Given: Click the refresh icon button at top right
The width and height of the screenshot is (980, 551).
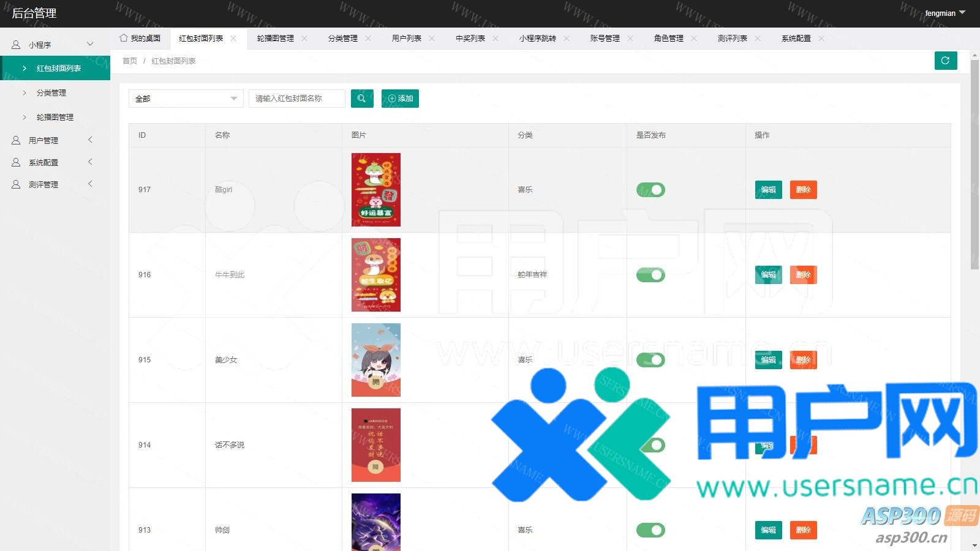Looking at the screenshot, I should click(945, 61).
